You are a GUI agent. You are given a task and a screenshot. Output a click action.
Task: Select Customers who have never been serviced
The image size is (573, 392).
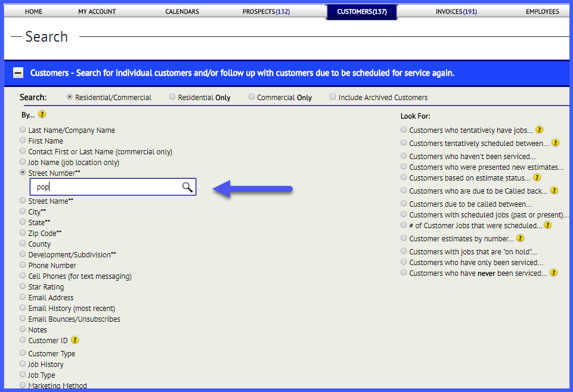(x=404, y=273)
